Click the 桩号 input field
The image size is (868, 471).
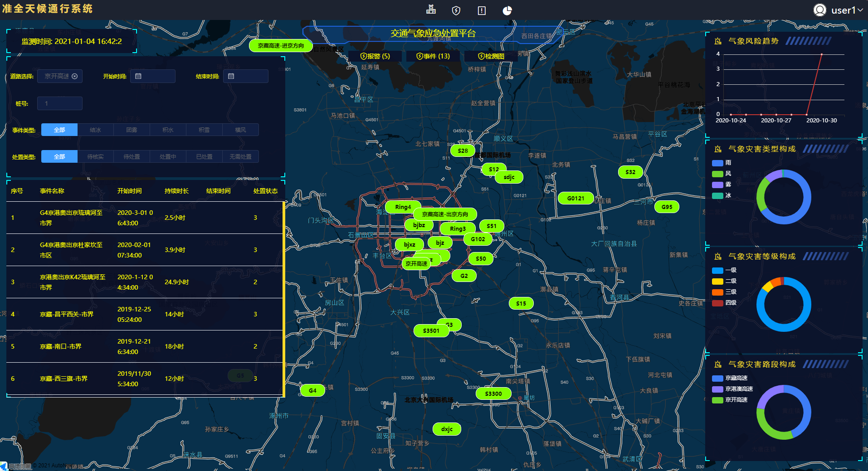(60, 103)
